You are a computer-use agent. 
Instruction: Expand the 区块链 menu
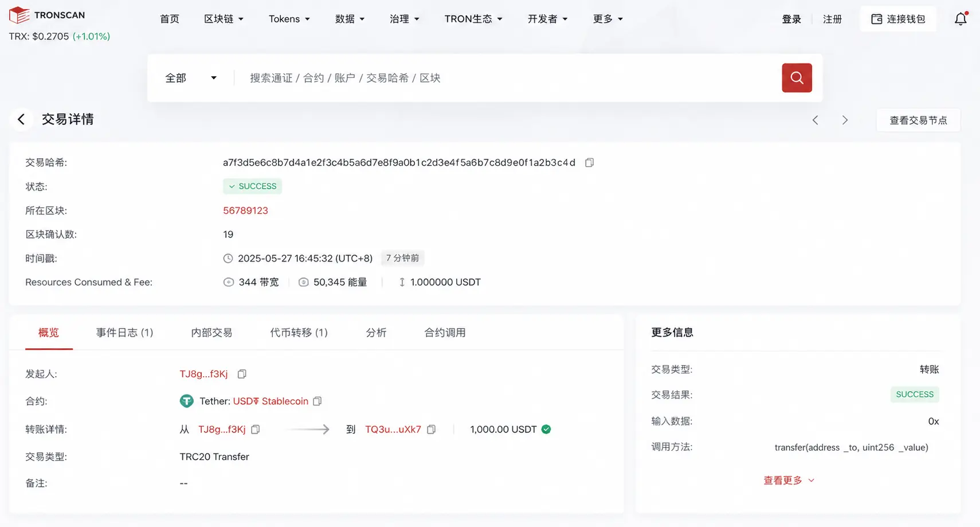224,19
